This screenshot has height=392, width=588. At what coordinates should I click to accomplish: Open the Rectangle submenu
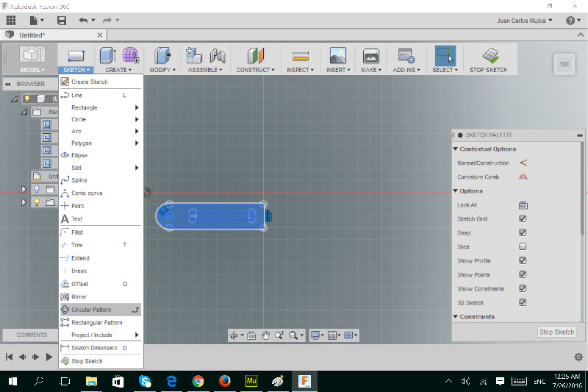100,107
